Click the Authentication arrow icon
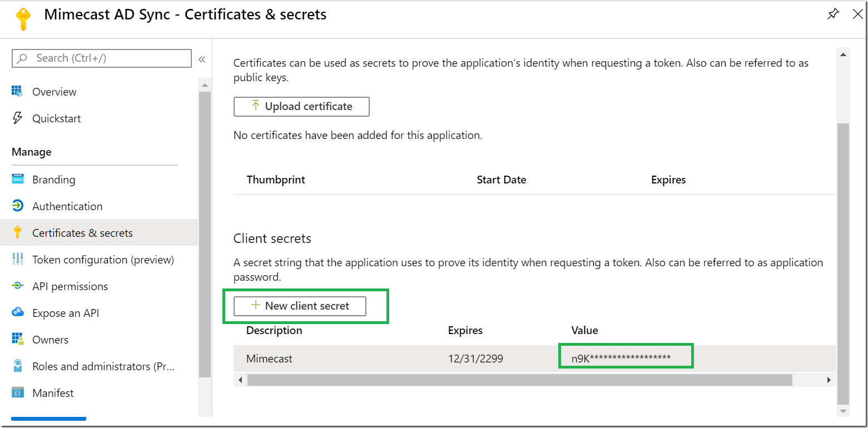The image size is (868, 428). click(18, 206)
